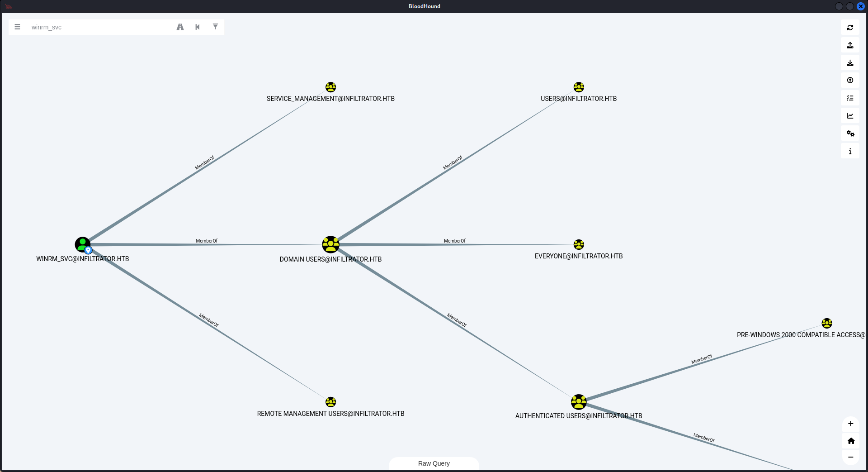Click the AUTHENTICATED USERS@INFILTRATOR.HTB label

click(x=579, y=416)
